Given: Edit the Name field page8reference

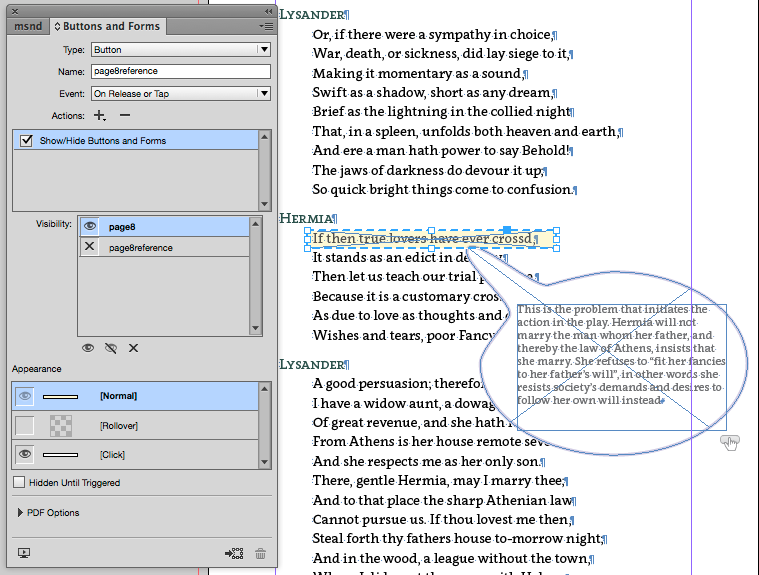Looking at the screenshot, I should click(181, 71).
